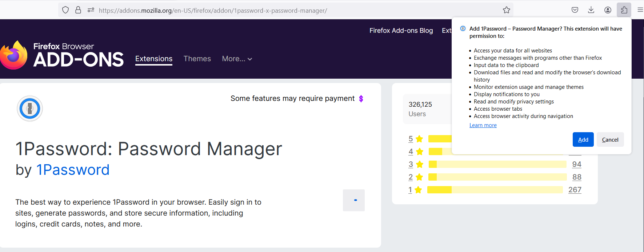The image size is (644, 252).
Task: Open the Downloads toolbar icon
Action: click(591, 10)
